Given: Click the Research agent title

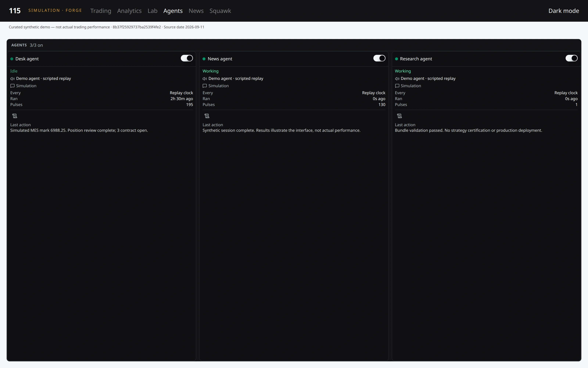Looking at the screenshot, I should coord(416,59).
